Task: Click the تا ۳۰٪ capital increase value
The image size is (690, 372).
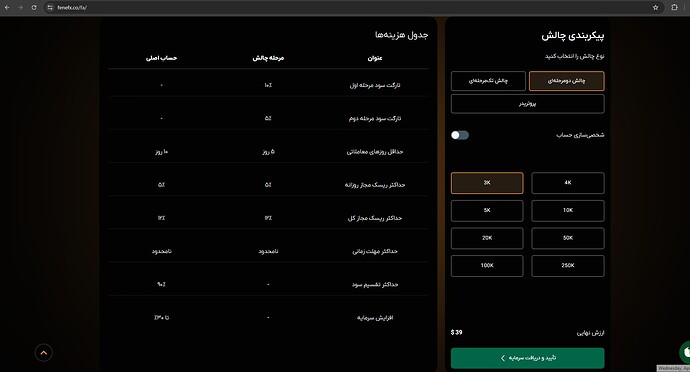Action: tap(161, 318)
